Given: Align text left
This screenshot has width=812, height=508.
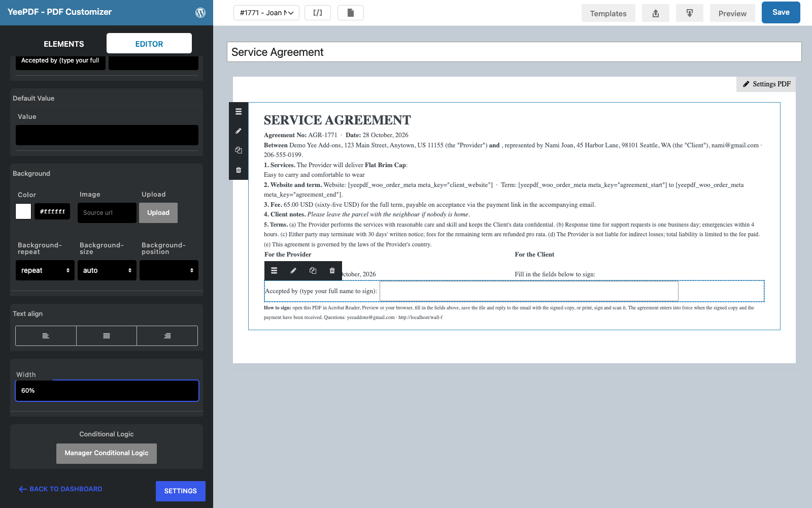Looking at the screenshot, I should click(x=46, y=336).
